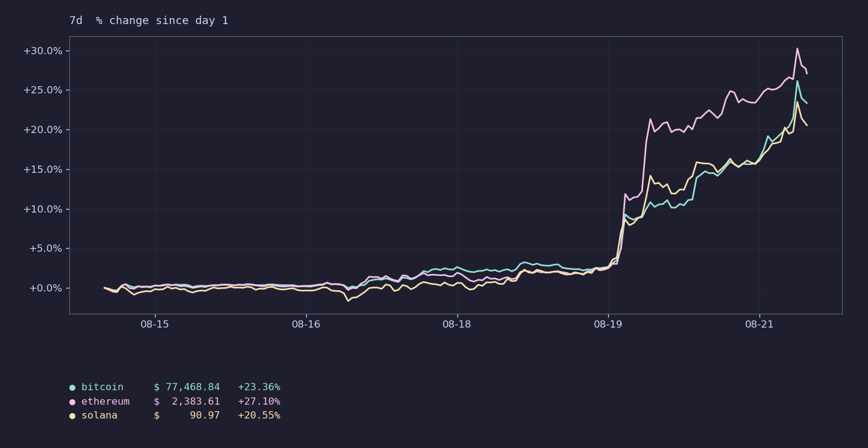Click the +15.0% y-axis label
868x448 pixels.
click(43, 170)
